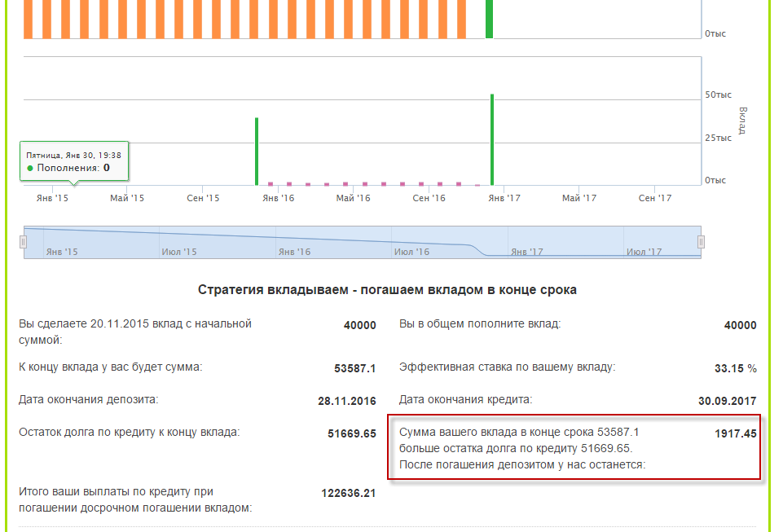Click Янв '16 inside the range navigator
The image size is (783, 532).
click(294, 252)
